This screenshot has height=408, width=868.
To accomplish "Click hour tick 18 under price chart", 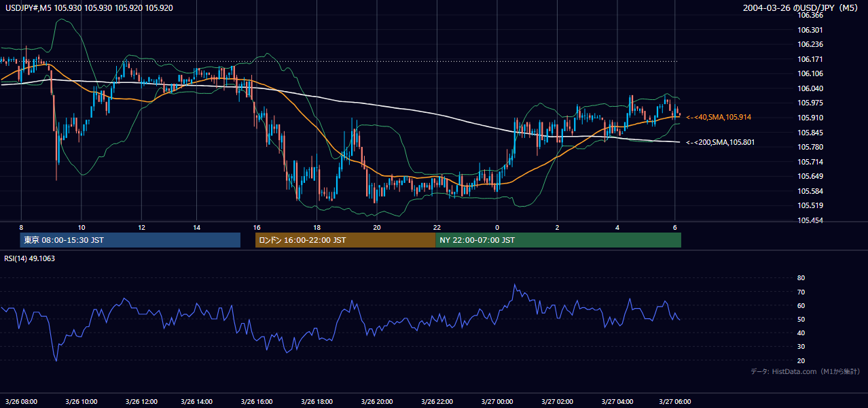I will [317, 227].
